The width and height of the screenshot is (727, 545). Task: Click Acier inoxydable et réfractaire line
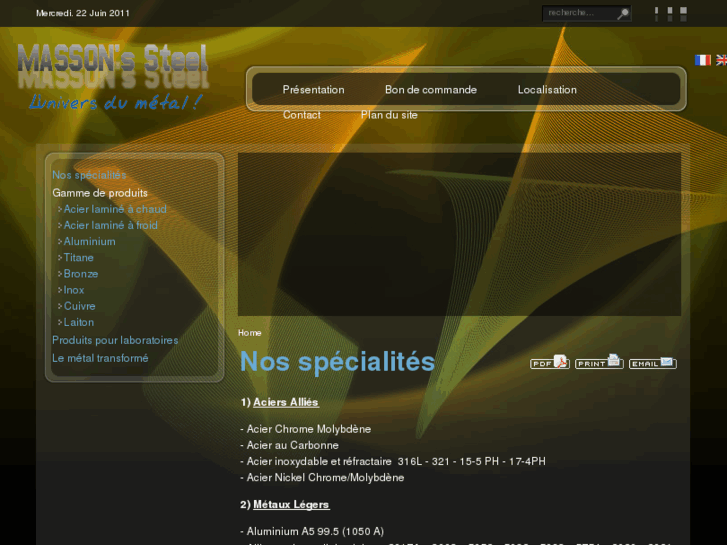pyautogui.click(x=393, y=462)
